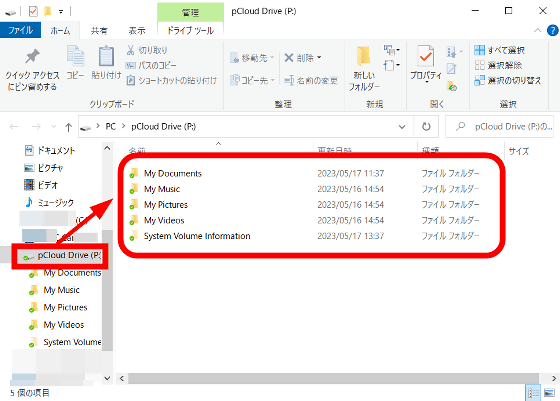Click PC in the address breadcrumb
Viewport: 560px width, 401px height.
pos(110,127)
